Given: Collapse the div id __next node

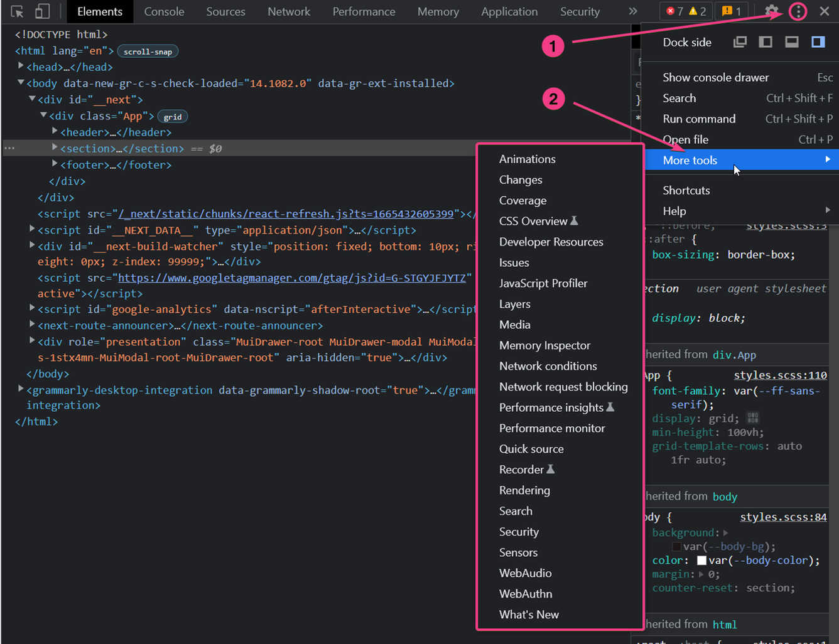Looking at the screenshot, I should pos(32,99).
